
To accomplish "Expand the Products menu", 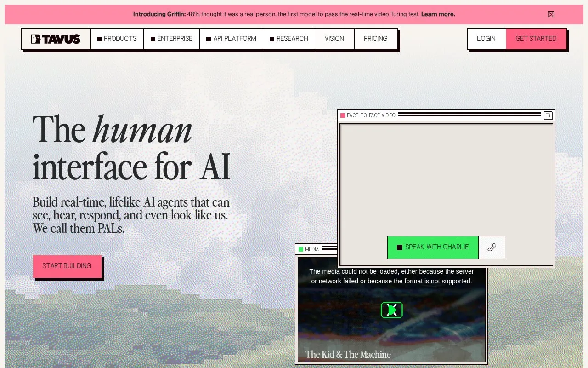I will (x=117, y=39).
